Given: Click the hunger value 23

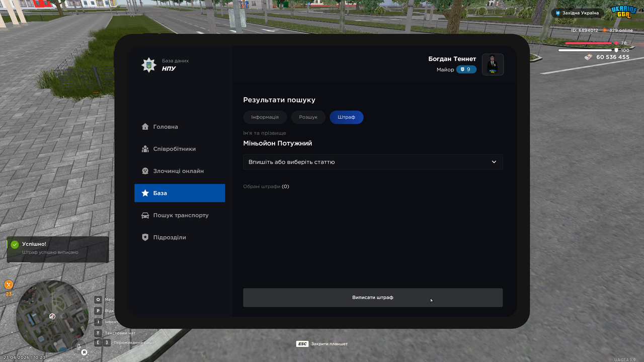Looking at the screenshot, I should pos(9,294).
